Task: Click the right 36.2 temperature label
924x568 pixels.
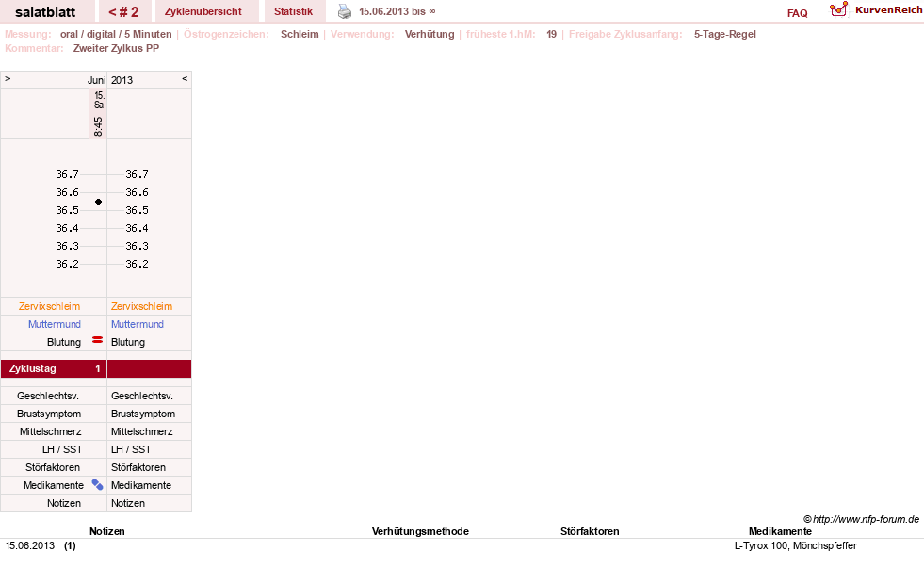Action: coord(137,264)
